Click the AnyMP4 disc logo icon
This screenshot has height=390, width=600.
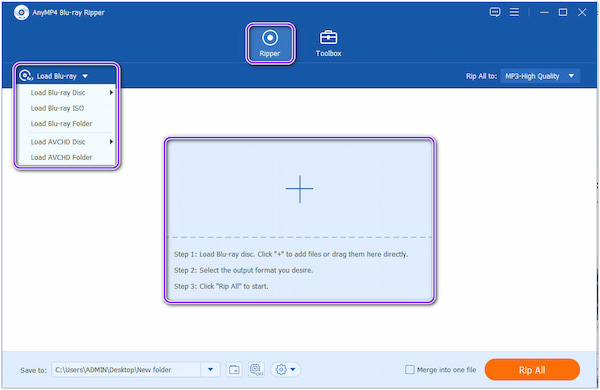coord(21,13)
